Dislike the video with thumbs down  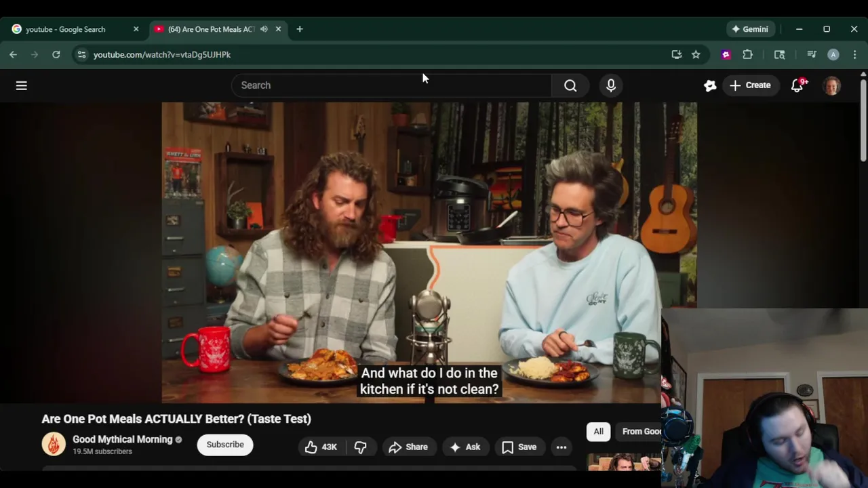(360, 447)
